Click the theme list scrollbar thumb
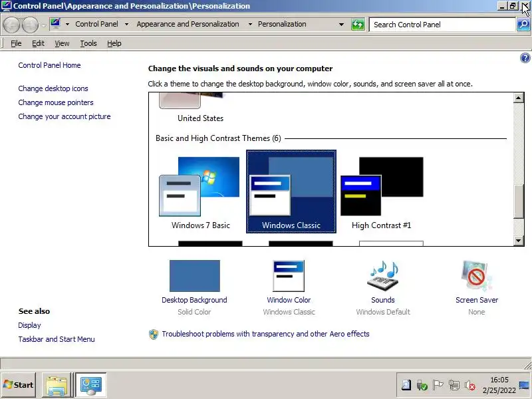Screen dimensions: 532x399 (x=518, y=201)
